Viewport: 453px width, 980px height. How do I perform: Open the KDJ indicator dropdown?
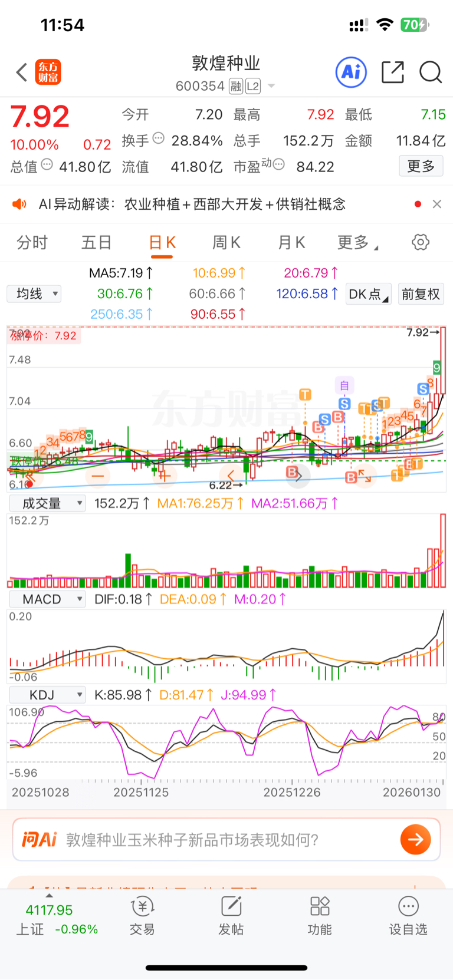coord(47,695)
